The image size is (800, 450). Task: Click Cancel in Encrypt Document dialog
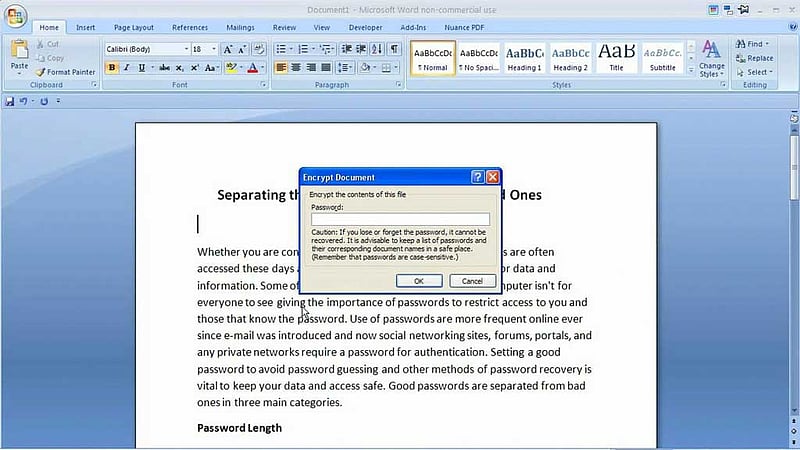point(472,281)
